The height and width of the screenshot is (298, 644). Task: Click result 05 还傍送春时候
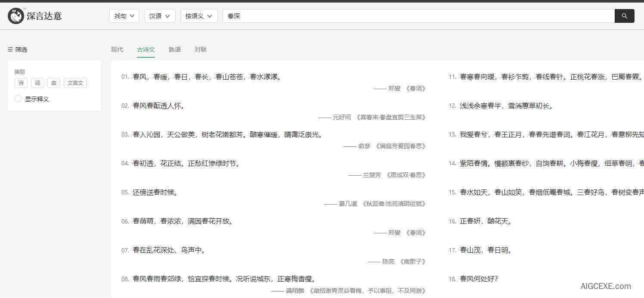(155, 192)
